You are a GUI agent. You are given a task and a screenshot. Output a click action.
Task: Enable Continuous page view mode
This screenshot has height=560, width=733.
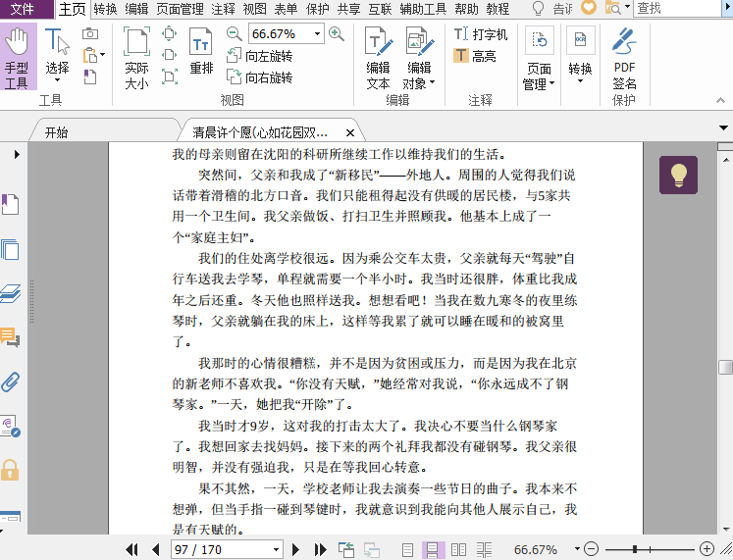[x=433, y=550]
